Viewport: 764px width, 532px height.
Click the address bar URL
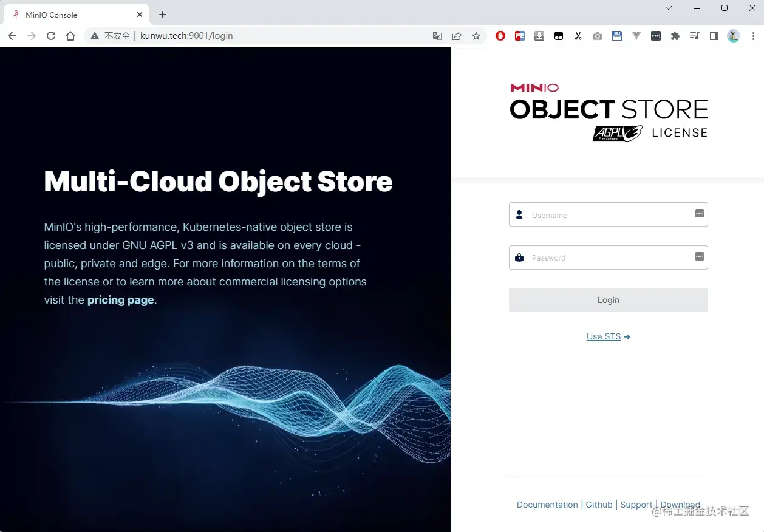click(x=186, y=36)
